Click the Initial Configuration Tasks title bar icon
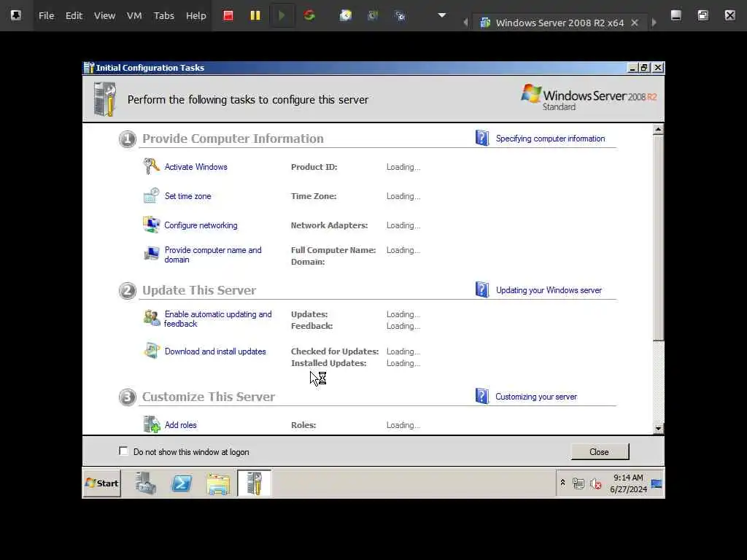 tap(89, 68)
